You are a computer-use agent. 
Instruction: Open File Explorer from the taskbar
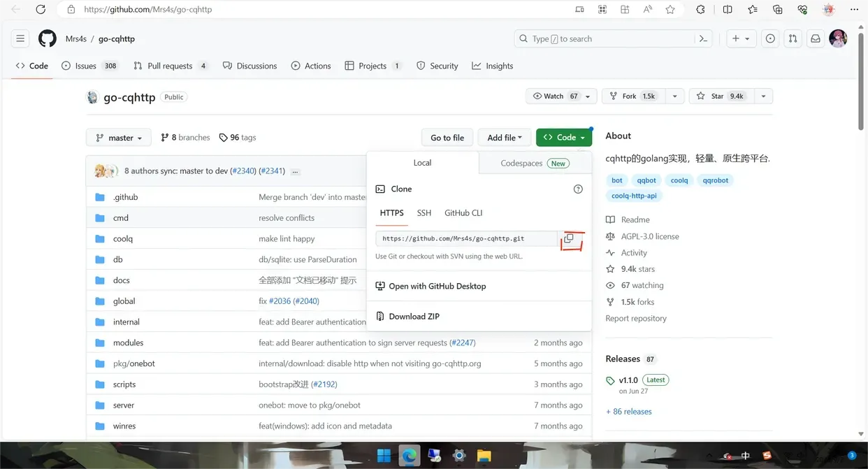[484, 456]
